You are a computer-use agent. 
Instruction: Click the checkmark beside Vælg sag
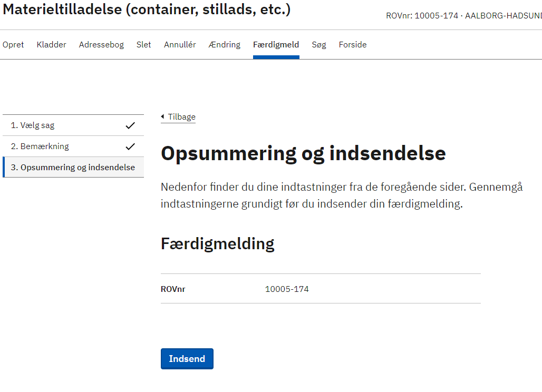click(130, 125)
